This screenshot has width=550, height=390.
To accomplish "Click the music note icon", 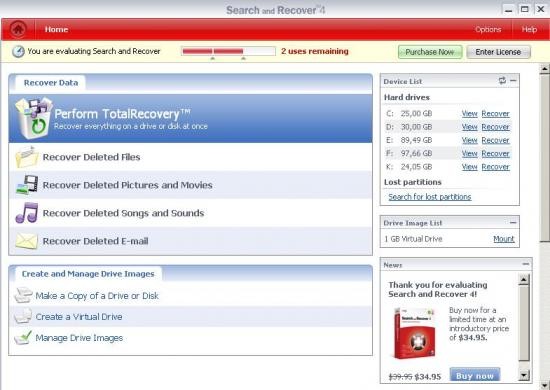I will (27, 213).
